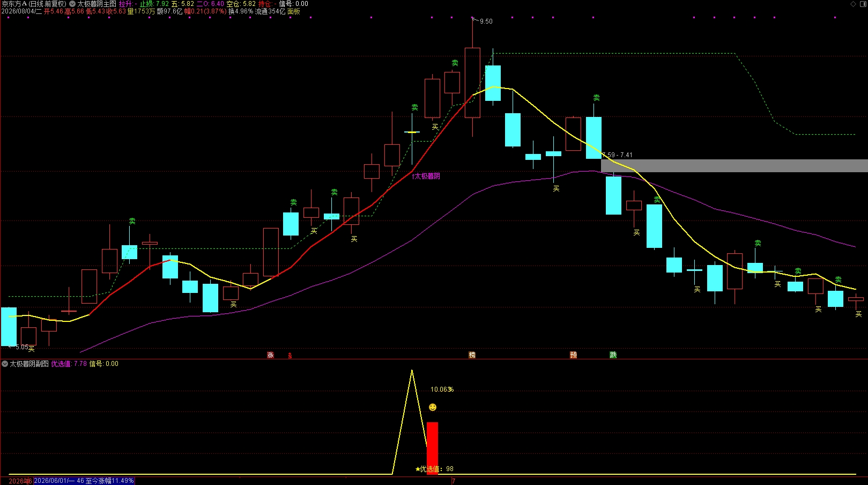Click the red 涨 marker icon
Screen dimensions: 868x485
[271, 355]
